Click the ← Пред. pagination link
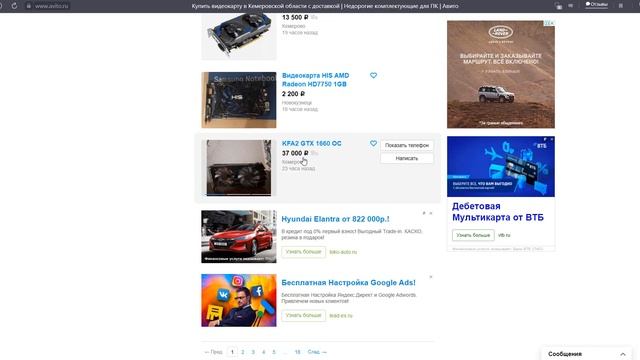 pyautogui.click(x=213, y=352)
